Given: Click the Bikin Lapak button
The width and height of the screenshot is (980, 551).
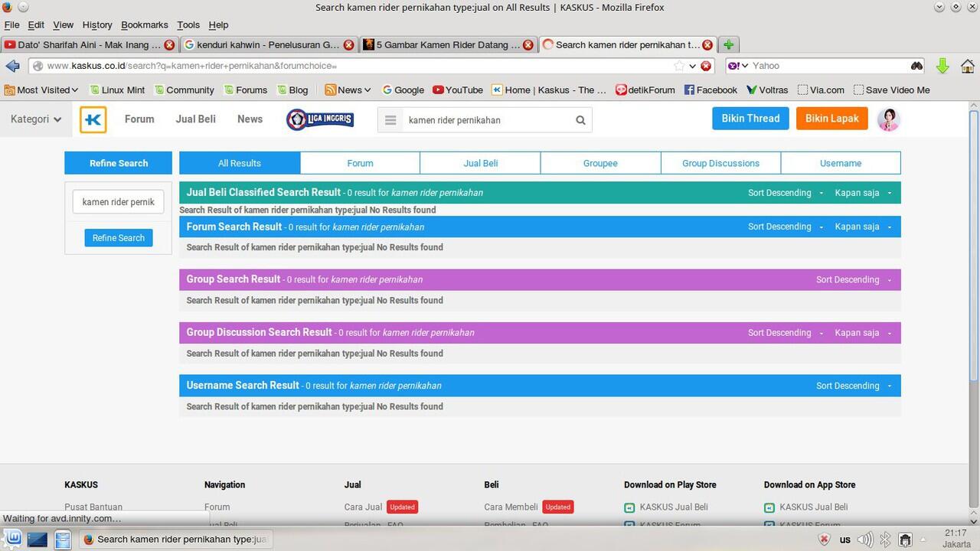Looking at the screenshot, I should point(831,119).
